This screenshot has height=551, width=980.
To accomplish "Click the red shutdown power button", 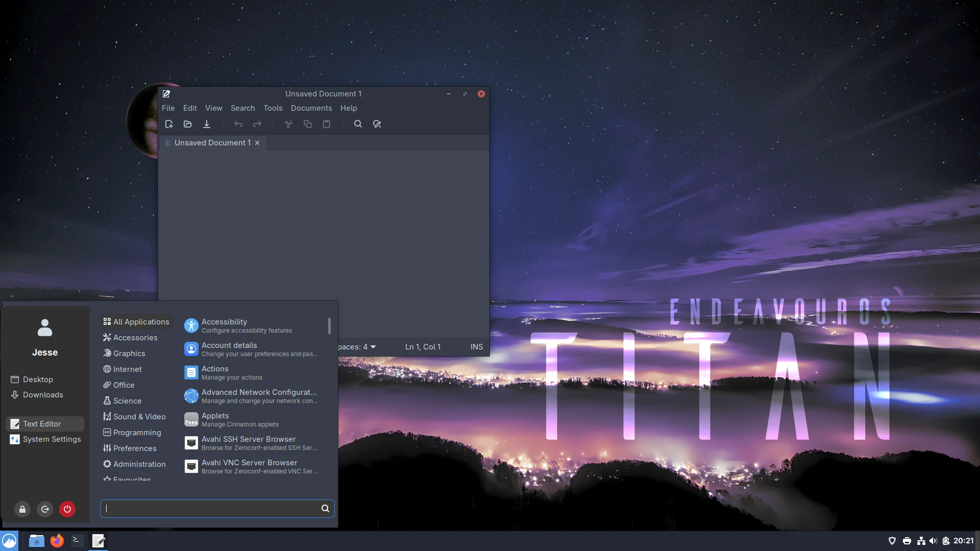I will [67, 509].
